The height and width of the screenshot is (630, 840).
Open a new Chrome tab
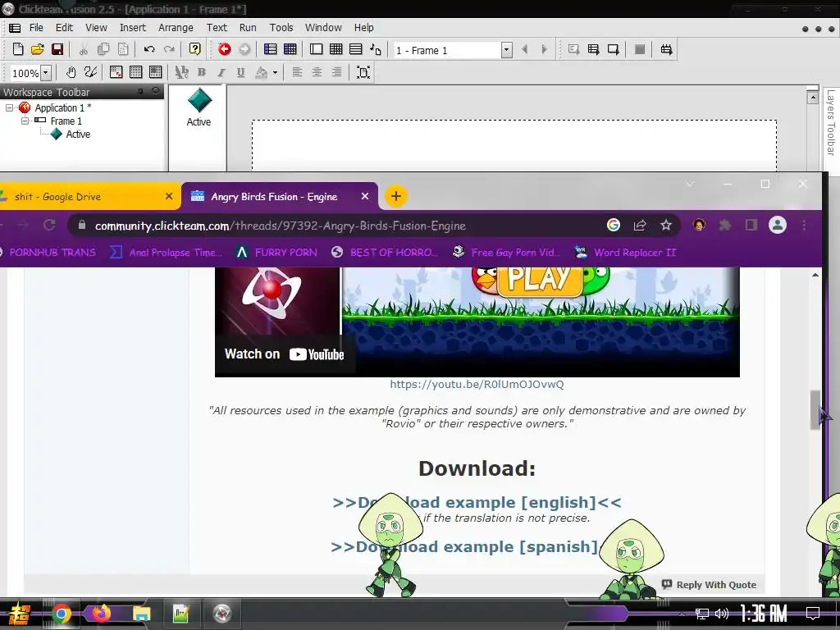point(396,197)
